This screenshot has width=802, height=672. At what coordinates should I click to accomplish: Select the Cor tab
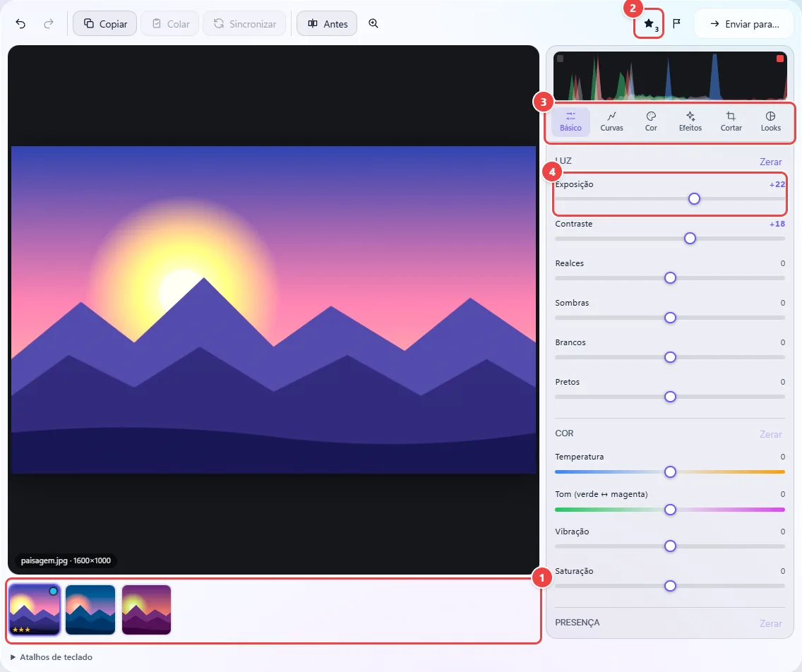[x=651, y=121]
